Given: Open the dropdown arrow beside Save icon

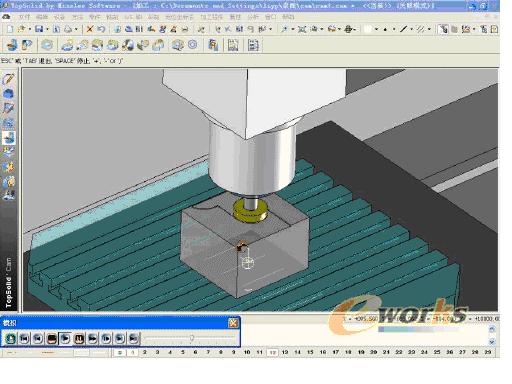Looking at the screenshot, I should pyautogui.click(x=47, y=30).
